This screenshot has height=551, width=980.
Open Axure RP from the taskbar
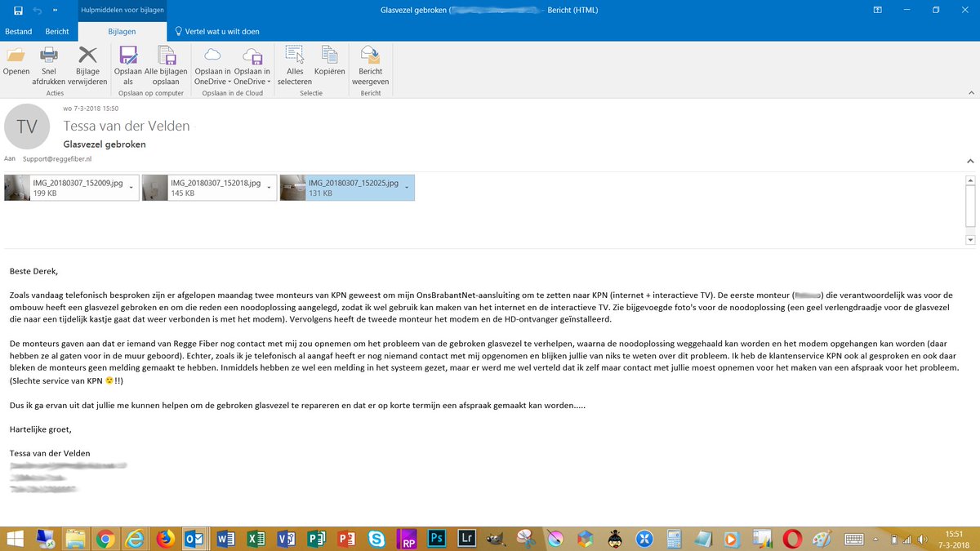[407, 538]
